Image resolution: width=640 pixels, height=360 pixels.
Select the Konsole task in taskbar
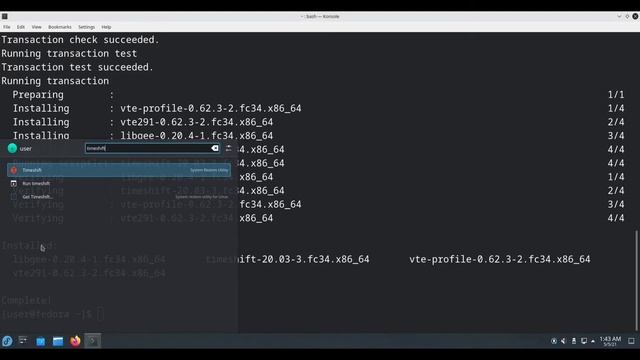[x=93, y=341]
